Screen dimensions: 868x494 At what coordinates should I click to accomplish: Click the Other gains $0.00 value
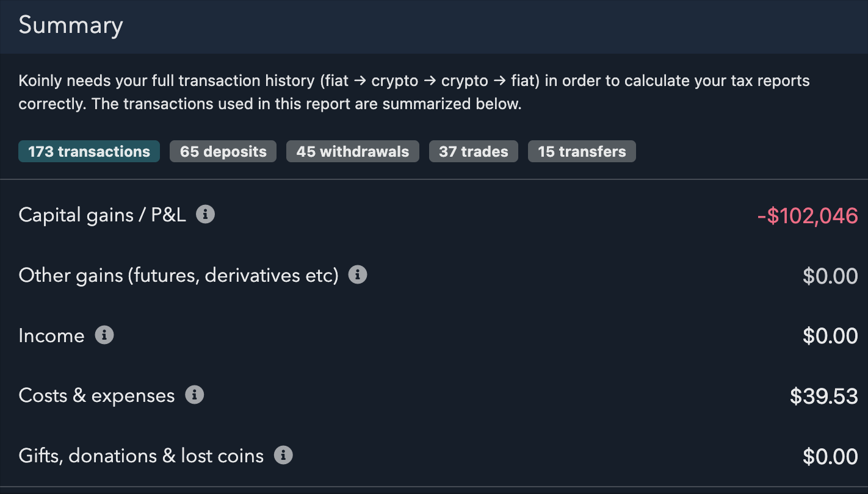coord(830,276)
